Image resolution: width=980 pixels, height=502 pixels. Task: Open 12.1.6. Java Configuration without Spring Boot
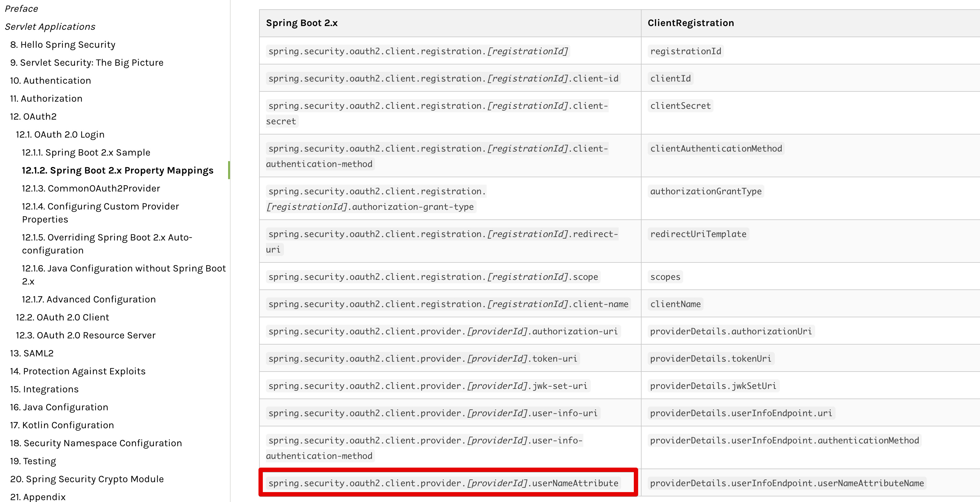pyautogui.click(x=124, y=275)
